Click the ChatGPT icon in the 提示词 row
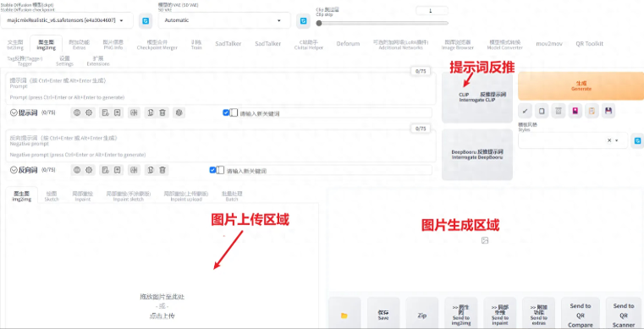The image size is (644, 329). pos(179,112)
